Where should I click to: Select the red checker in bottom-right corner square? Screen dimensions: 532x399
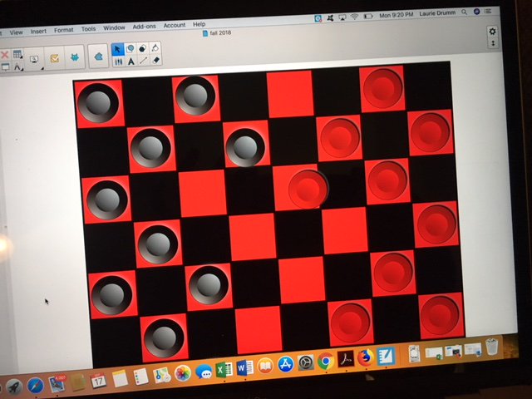(440, 315)
